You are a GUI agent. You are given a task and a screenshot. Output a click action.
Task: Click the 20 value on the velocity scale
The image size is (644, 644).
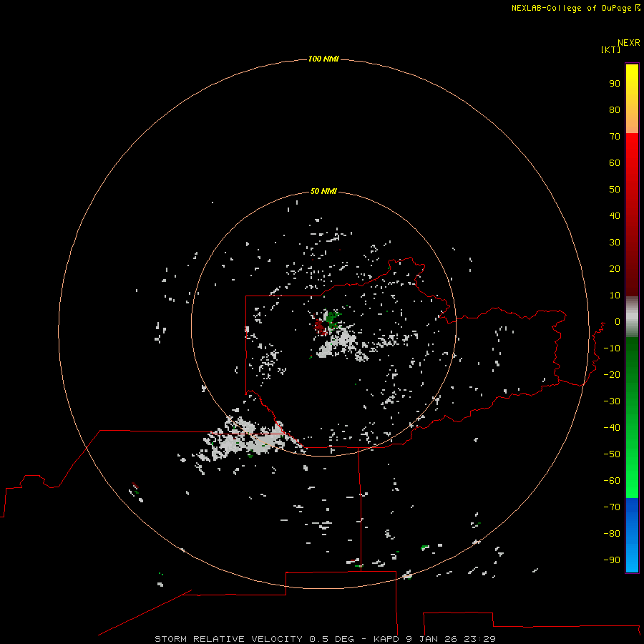coord(615,269)
